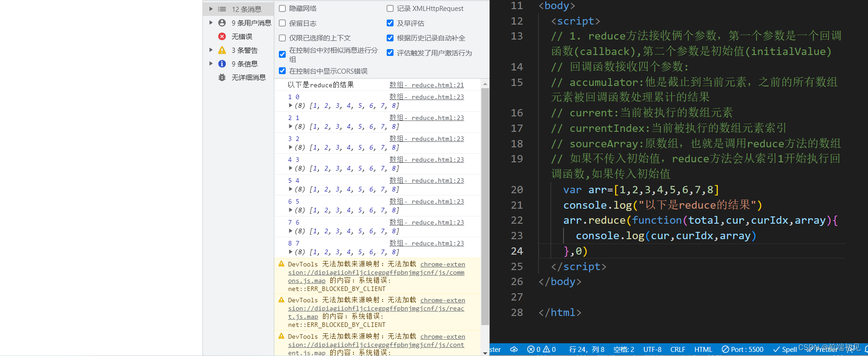Click the blue info icon beside 9 条信息
The height and width of the screenshot is (356, 868).
coord(222,64)
